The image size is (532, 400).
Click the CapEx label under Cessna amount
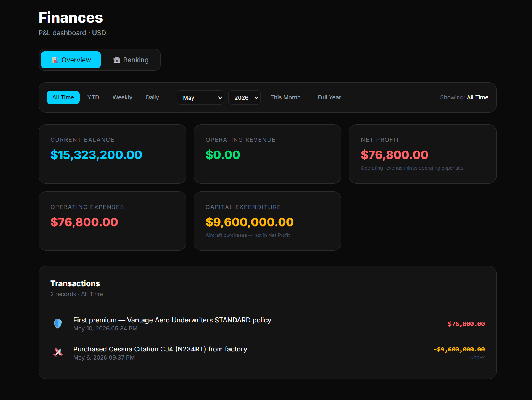pos(477,358)
